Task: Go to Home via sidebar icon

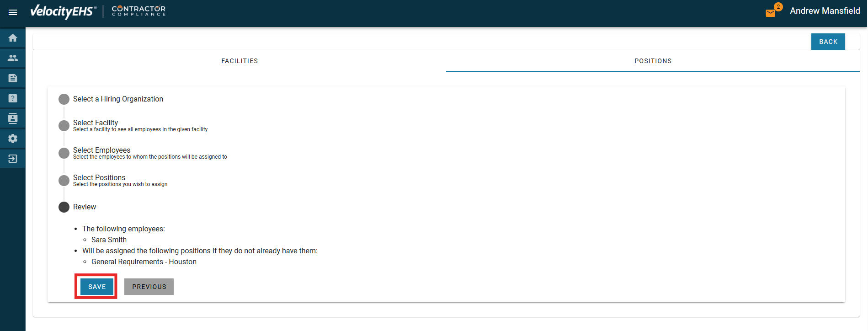Action: [13, 38]
